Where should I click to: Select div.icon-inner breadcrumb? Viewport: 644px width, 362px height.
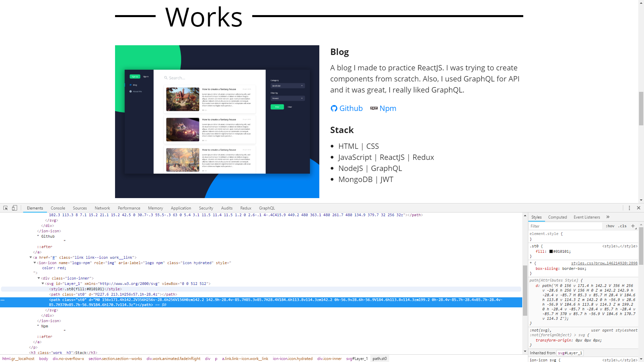tap(329, 359)
